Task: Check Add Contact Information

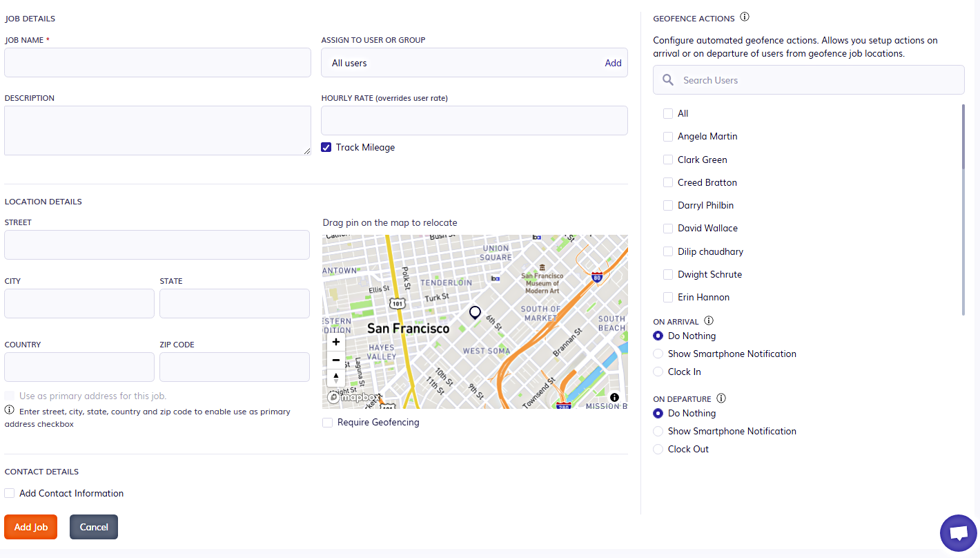Action: 10,493
